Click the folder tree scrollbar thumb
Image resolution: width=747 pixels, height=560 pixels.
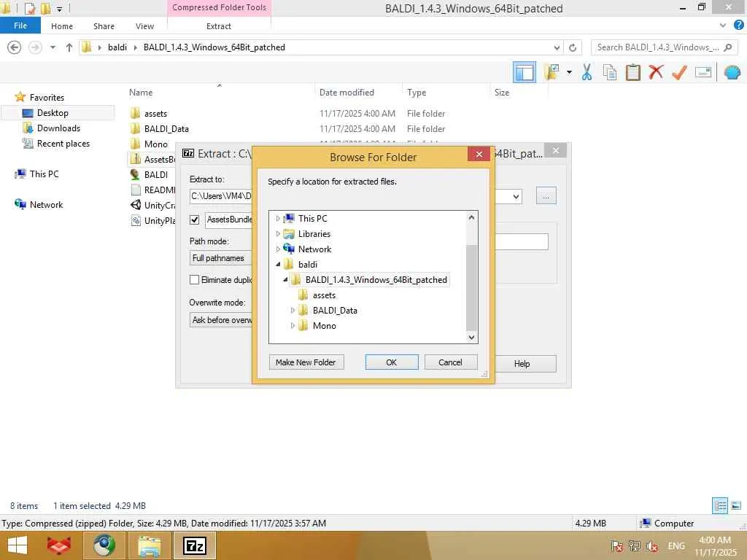(x=471, y=287)
